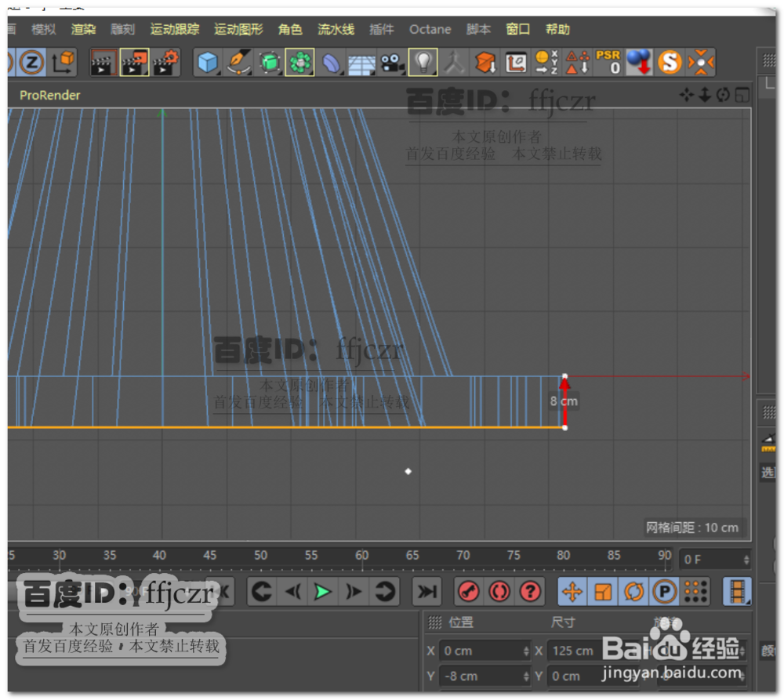The image size is (784, 700).
Task: Jump to end of animation
Action: [x=426, y=592]
